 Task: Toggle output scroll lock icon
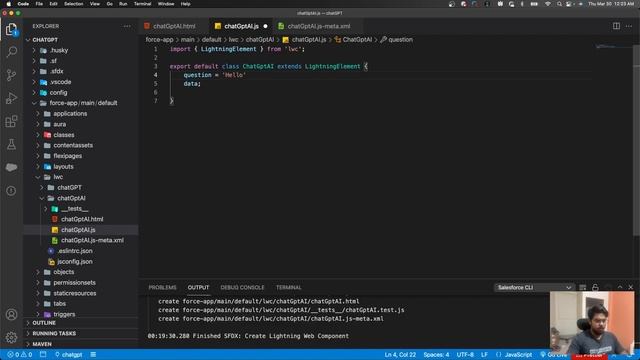point(596,287)
